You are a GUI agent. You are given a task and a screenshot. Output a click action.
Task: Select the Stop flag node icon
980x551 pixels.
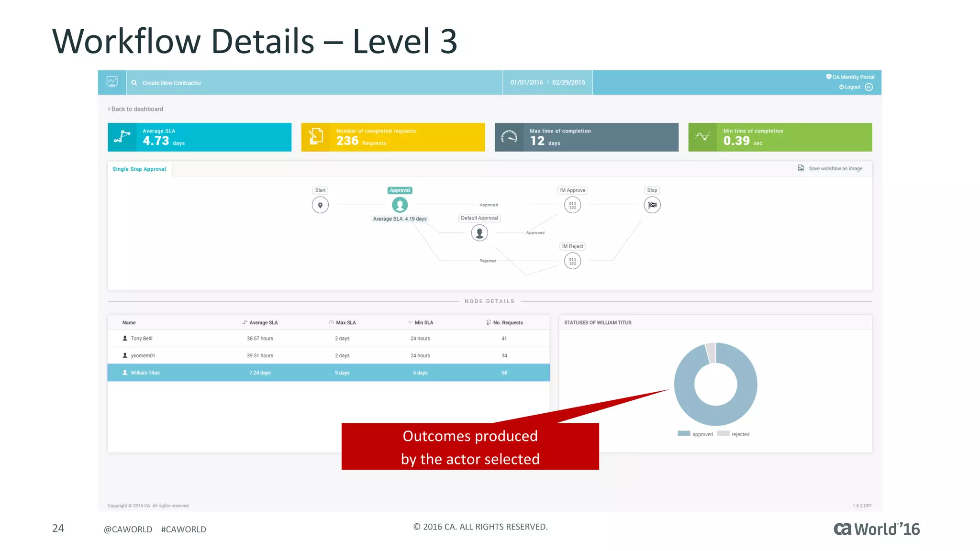pyautogui.click(x=652, y=205)
